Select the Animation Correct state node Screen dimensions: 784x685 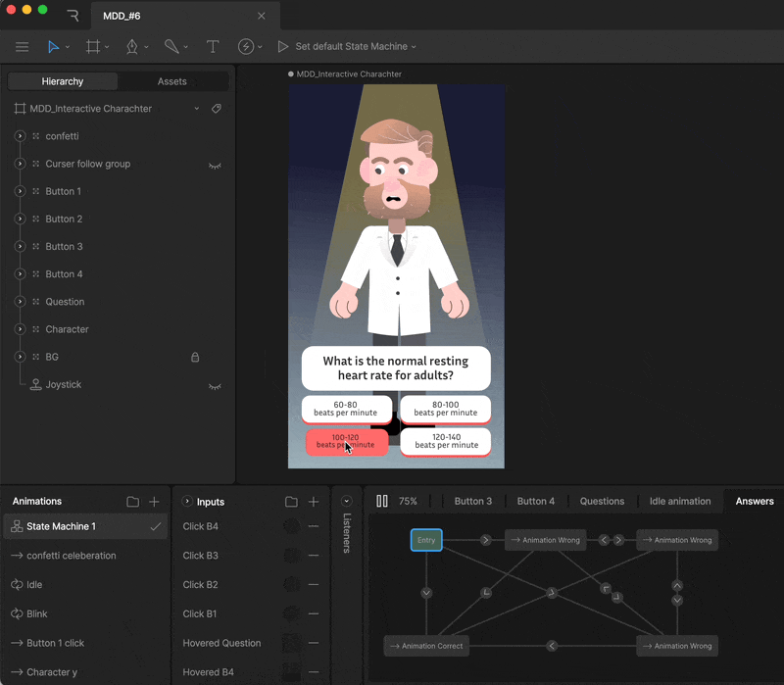(x=426, y=646)
